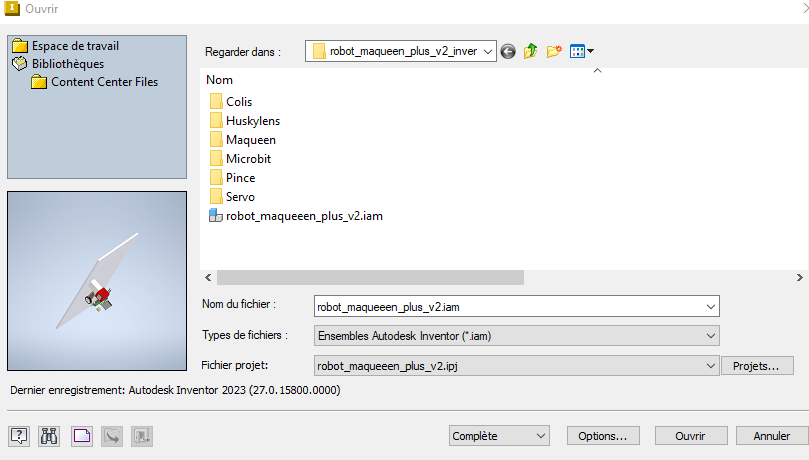Click the Colis folder icon

click(x=216, y=102)
